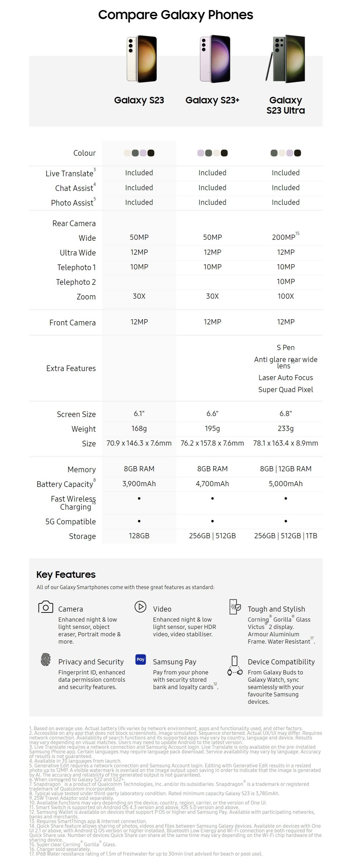Screen dimensions: 350x868
Task: Select the Galaxy S23 phone image
Action: (x=142, y=59)
